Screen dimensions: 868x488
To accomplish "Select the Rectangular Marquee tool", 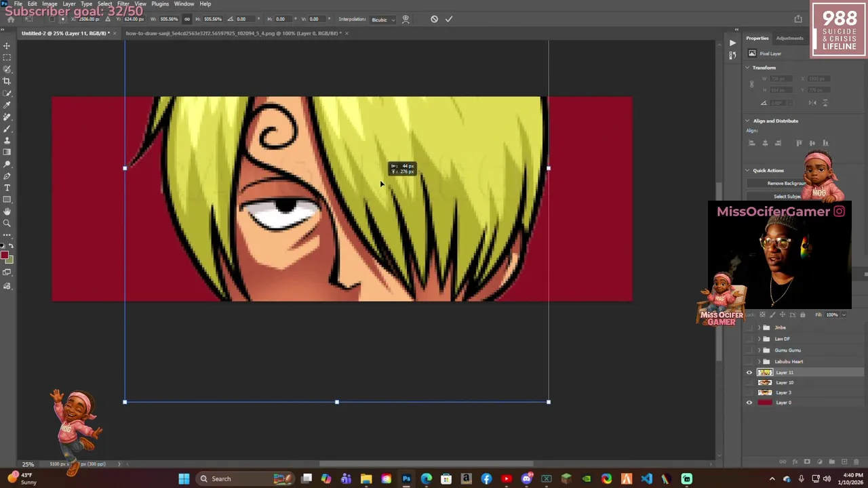I will 7,58.
